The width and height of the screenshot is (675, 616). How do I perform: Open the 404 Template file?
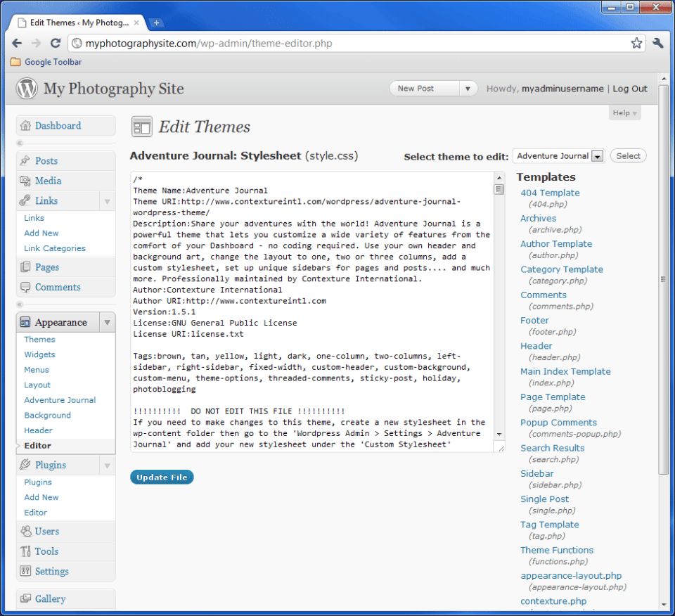(x=550, y=193)
